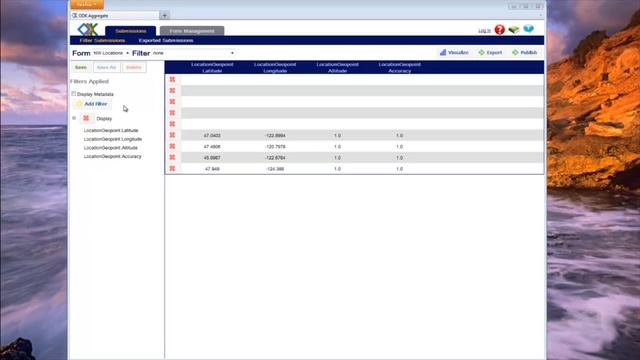640x360 pixels.
Task: Click the Display filter label
Action: [104, 119]
